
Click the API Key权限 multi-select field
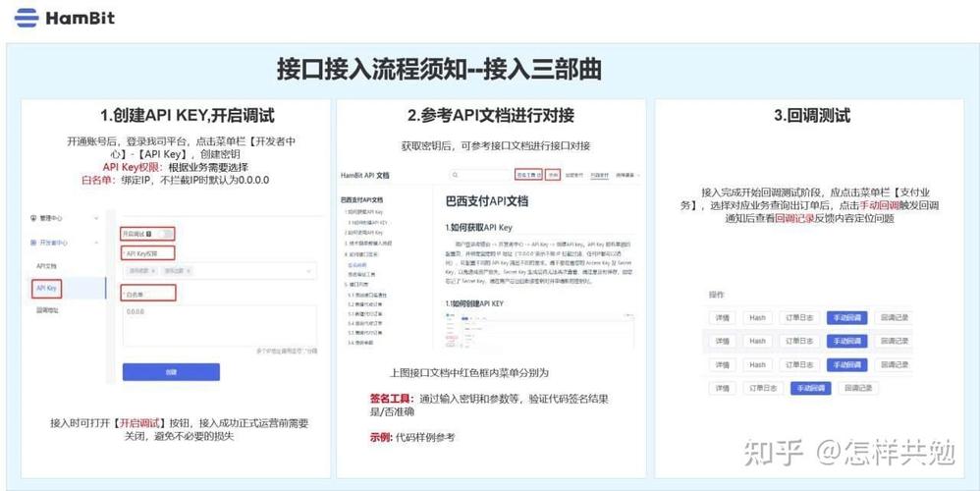click(x=219, y=271)
